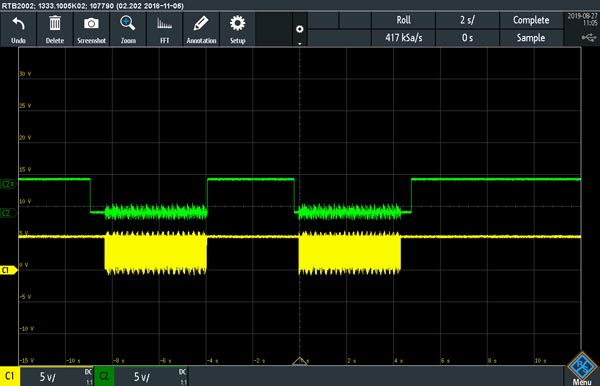Click the 15 V vertical axis label
This screenshot has width=600, height=386.
(25, 169)
